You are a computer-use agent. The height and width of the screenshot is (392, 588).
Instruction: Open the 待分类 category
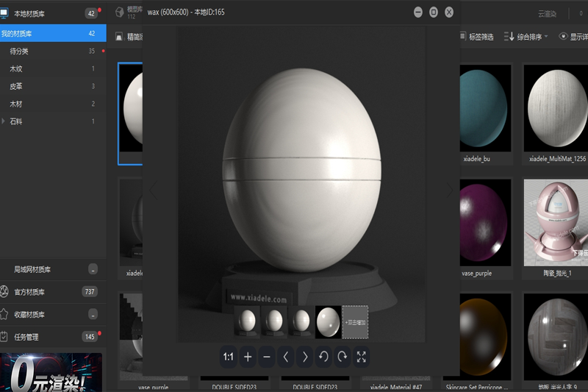pos(53,51)
